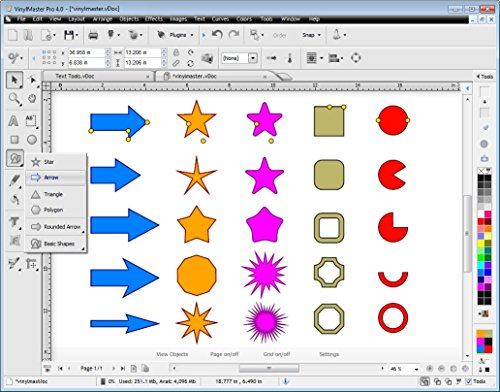The height and width of the screenshot is (392, 500).
Task: Click the orange decagon shape
Action: [196, 275]
